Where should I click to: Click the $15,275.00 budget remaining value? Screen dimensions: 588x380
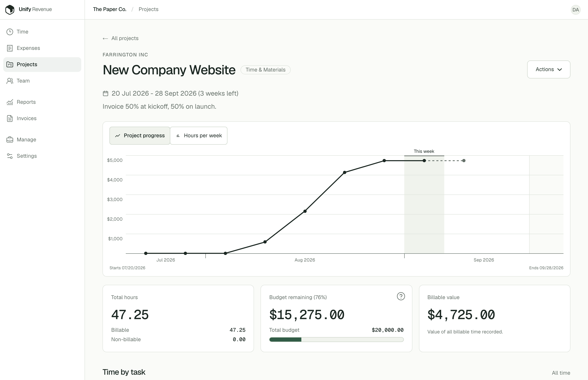point(307,315)
